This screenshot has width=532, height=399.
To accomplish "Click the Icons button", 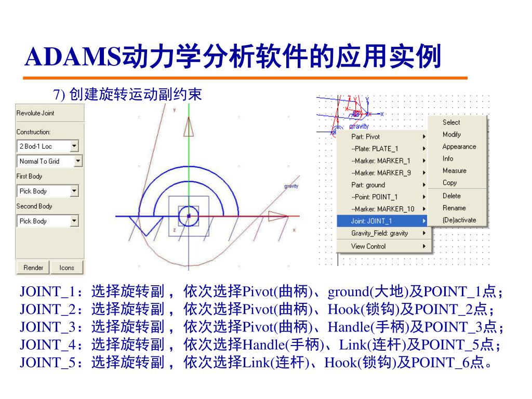I will pyautogui.click(x=67, y=268).
